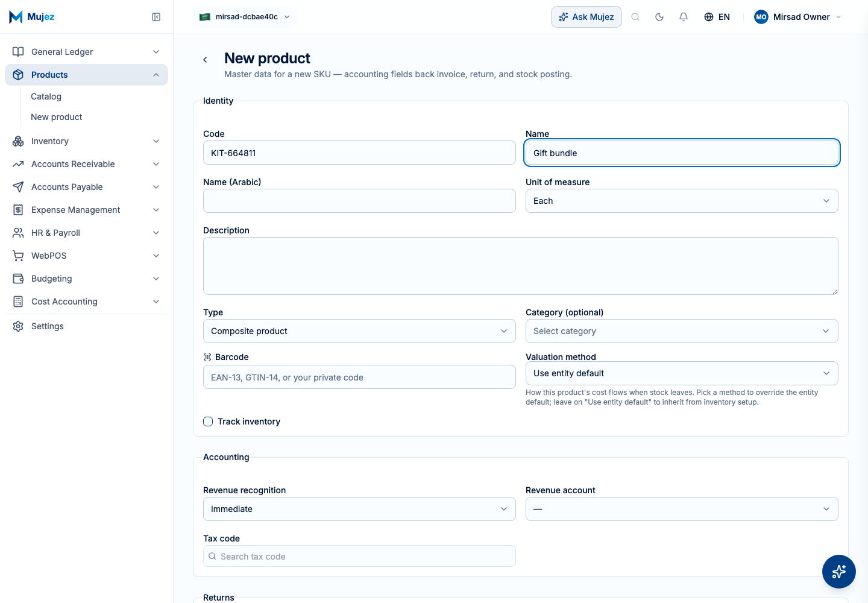Click the Name field with Gift bundle
Image resolution: width=868 pixels, height=603 pixels.
682,153
